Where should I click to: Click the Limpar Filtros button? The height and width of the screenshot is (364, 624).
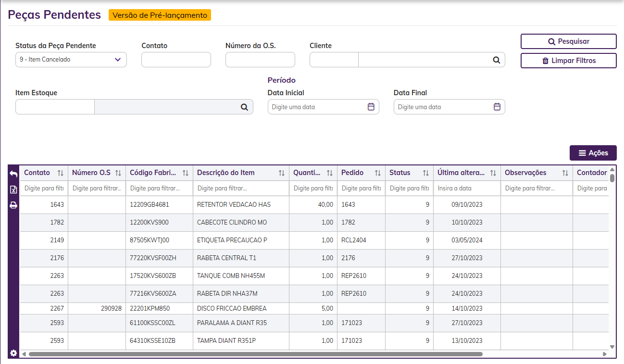568,61
